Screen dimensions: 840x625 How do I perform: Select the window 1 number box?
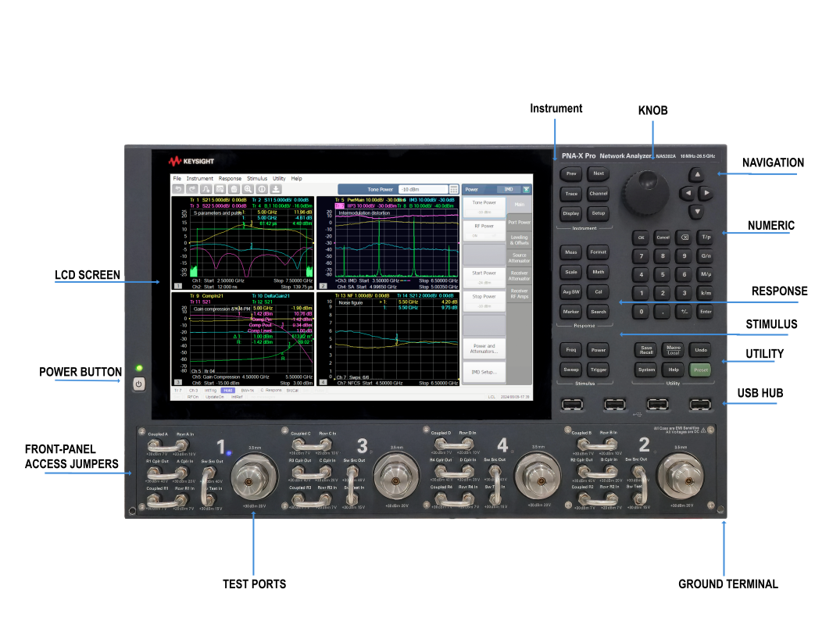177,287
